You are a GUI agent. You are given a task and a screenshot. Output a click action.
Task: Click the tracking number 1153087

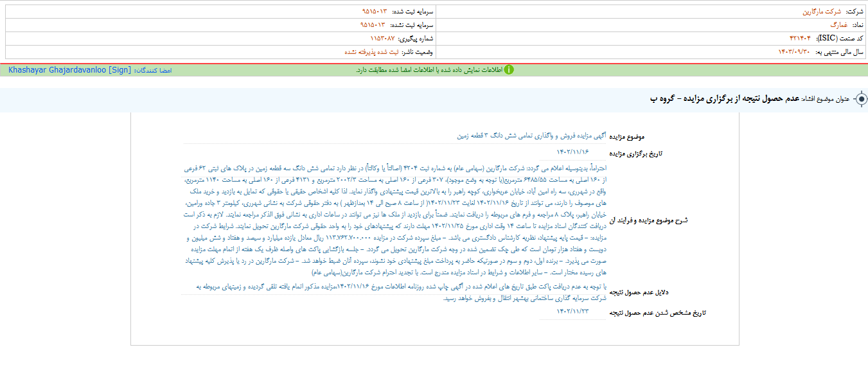[x=384, y=38]
